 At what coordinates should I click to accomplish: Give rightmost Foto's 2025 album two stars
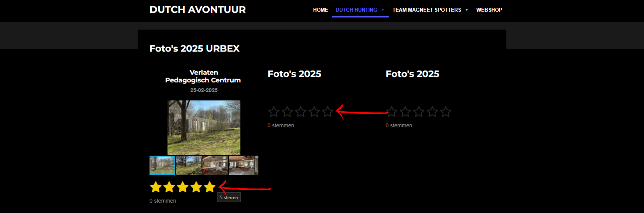point(405,112)
